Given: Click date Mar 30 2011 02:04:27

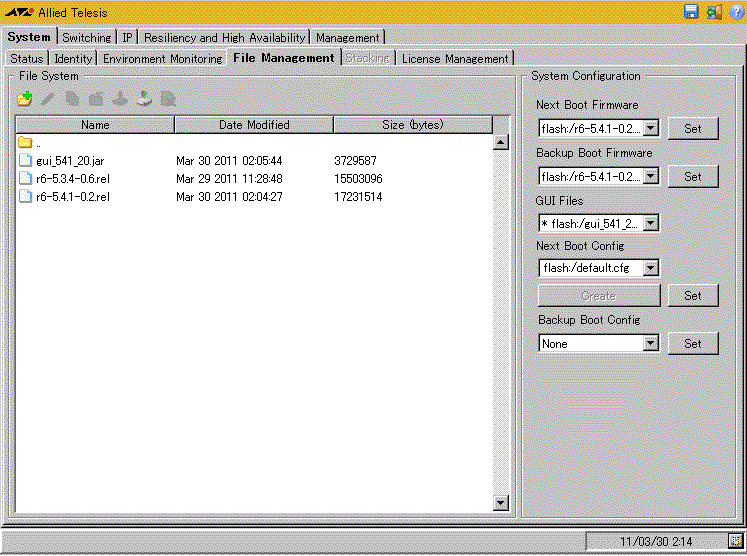Looking at the screenshot, I should [x=229, y=197].
